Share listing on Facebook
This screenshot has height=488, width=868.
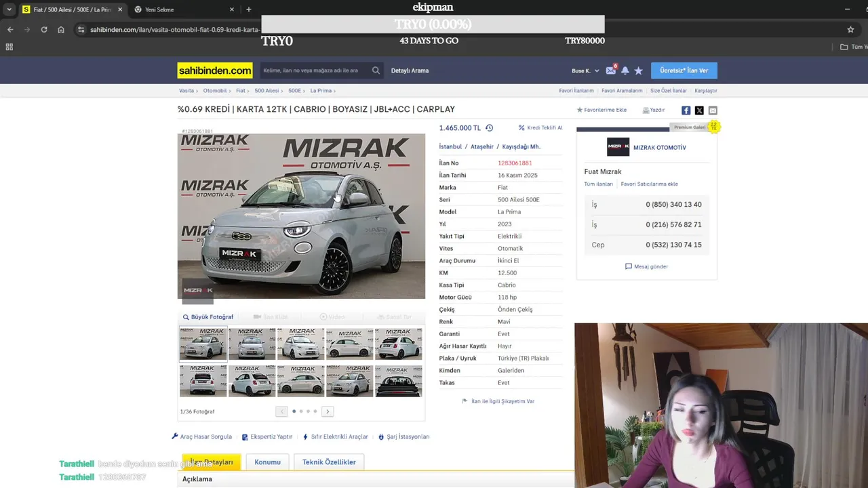[686, 110]
